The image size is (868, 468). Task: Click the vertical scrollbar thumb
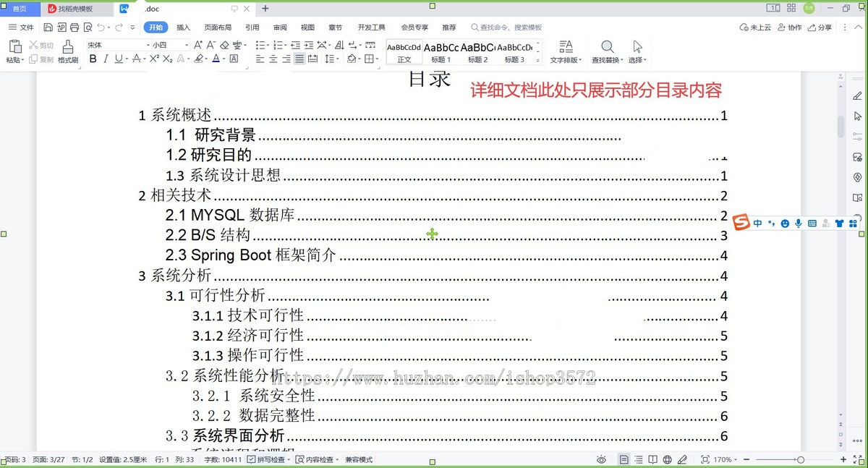[841, 127]
